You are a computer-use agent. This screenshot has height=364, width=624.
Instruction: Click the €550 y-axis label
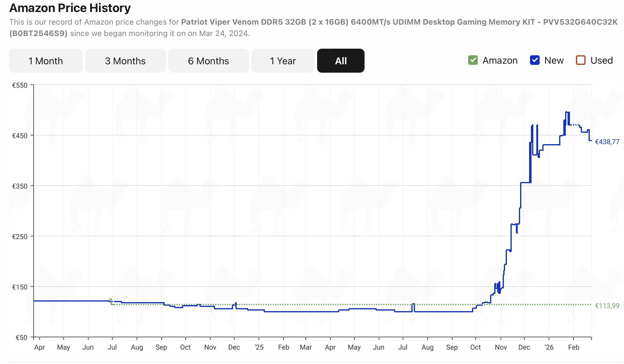[20, 85]
